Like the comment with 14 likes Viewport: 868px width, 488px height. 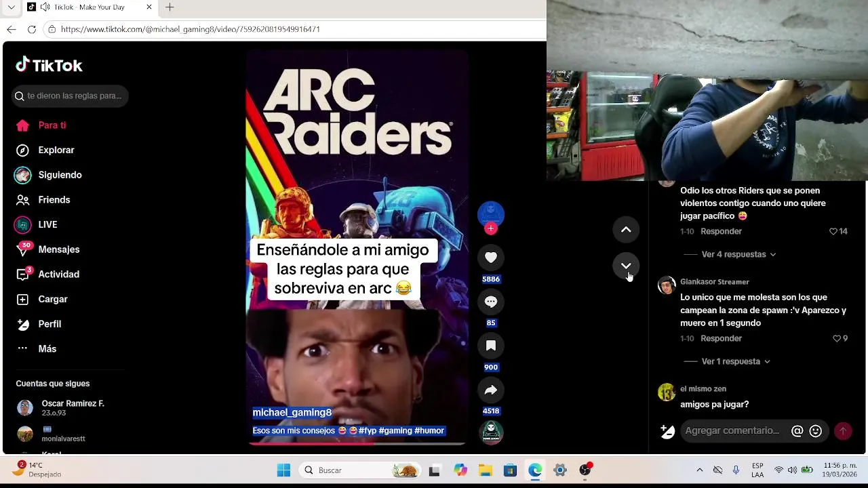tap(834, 232)
